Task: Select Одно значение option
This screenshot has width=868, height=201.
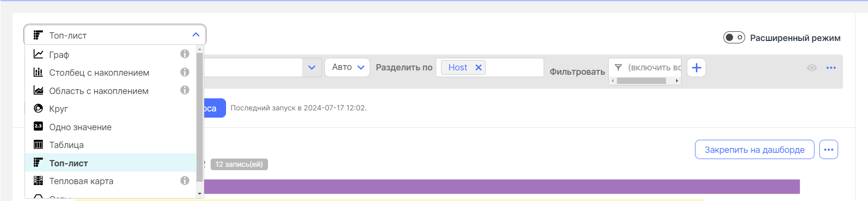Action: tap(80, 127)
